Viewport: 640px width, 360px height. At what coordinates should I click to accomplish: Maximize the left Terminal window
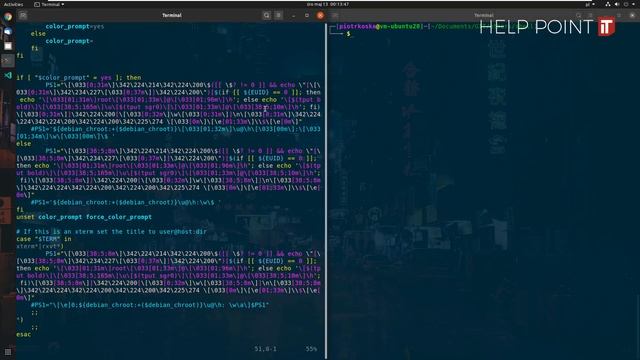(x=307, y=15)
